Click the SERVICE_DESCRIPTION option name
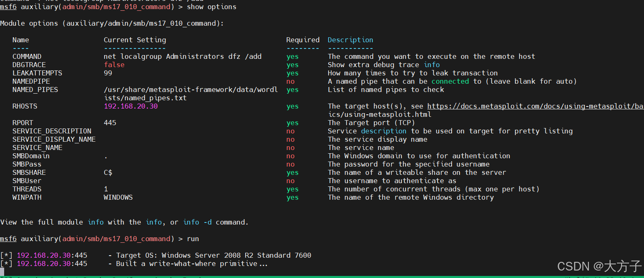Image resolution: width=644 pixels, height=278 pixels. coord(52,131)
